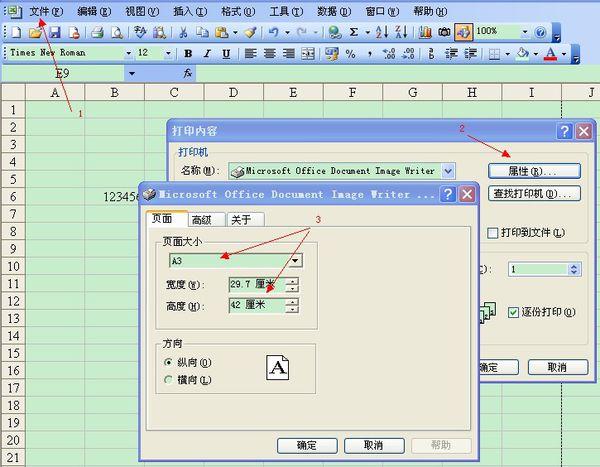Screen dimensions: 600x467
Task: Save the workbook using the floppy icon
Action: [55, 33]
